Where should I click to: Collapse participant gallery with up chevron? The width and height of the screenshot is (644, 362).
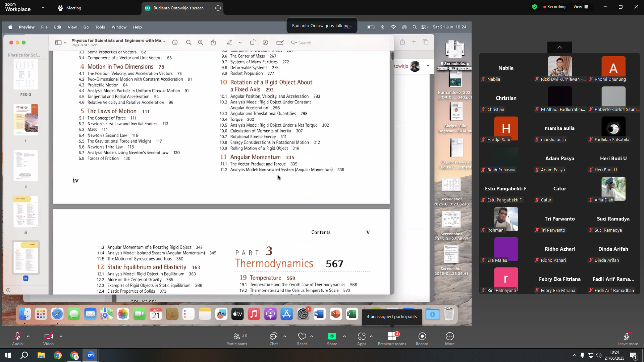560,47
